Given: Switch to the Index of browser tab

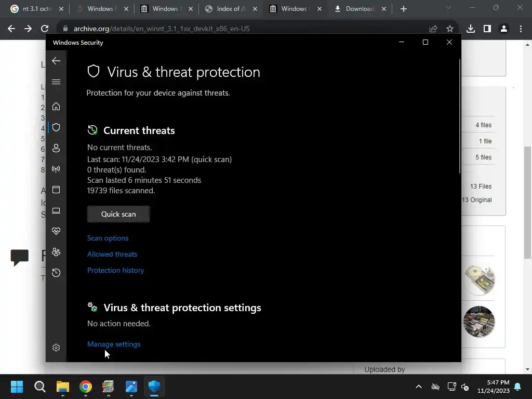Looking at the screenshot, I should coord(231,9).
